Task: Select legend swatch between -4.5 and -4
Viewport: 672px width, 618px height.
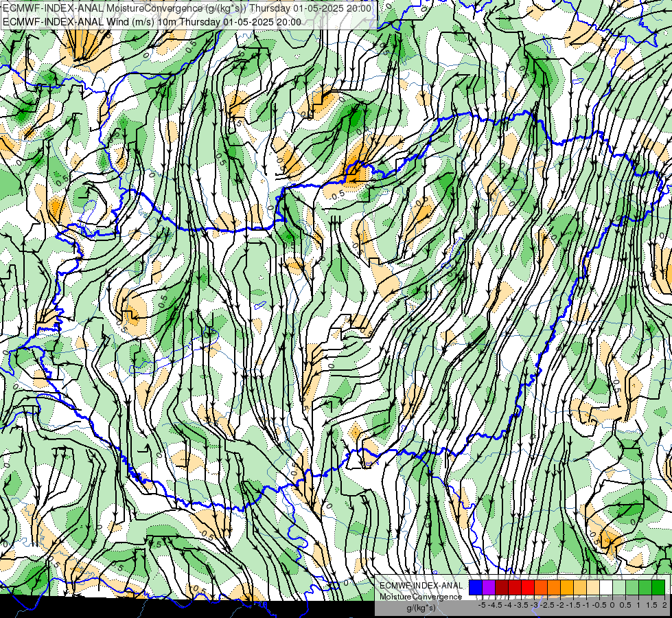Action: point(502,588)
